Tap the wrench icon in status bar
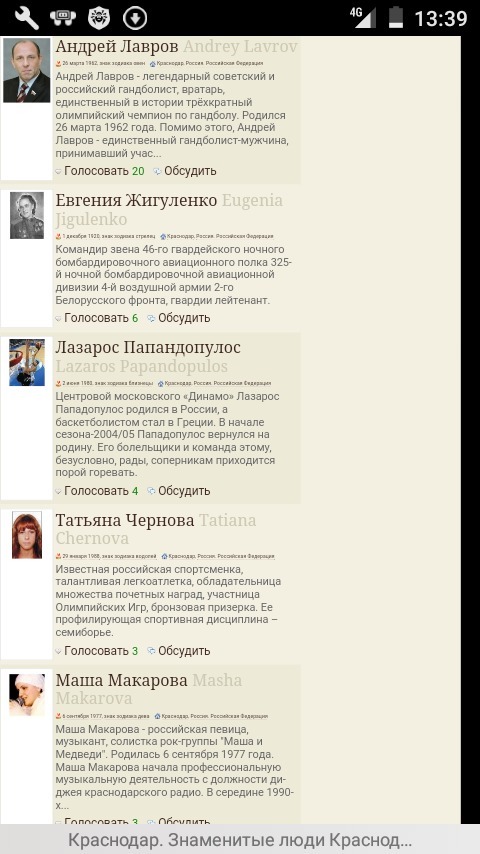The width and height of the screenshot is (480, 854). pyautogui.click(x=26, y=18)
